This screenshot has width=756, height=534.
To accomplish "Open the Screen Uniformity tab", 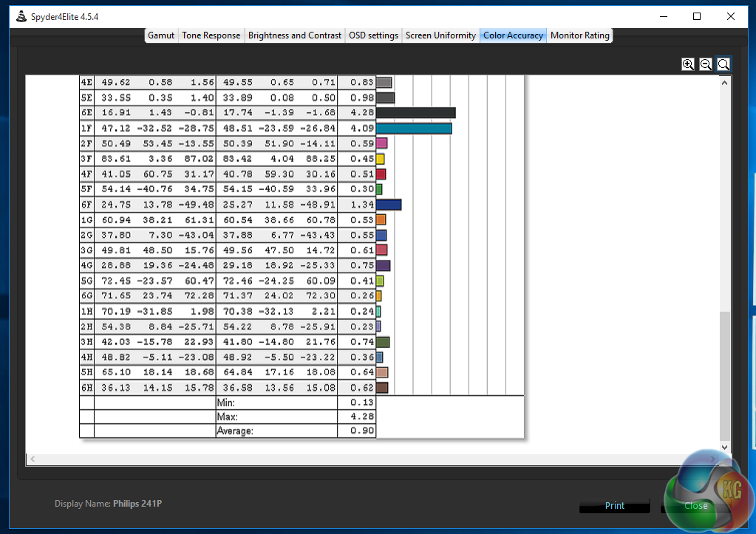I will 440,35.
